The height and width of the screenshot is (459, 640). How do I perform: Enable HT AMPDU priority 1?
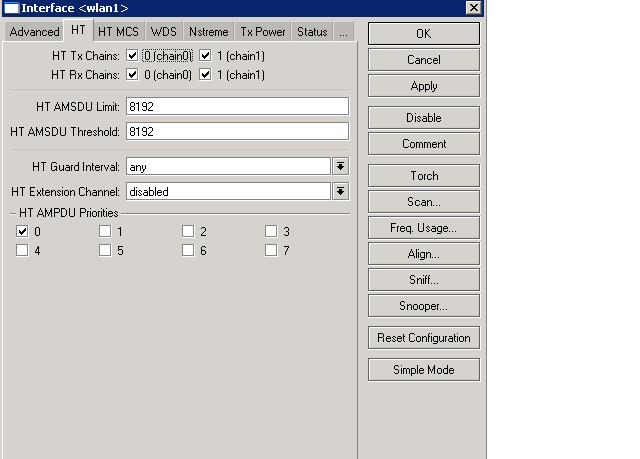click(105, 231)
